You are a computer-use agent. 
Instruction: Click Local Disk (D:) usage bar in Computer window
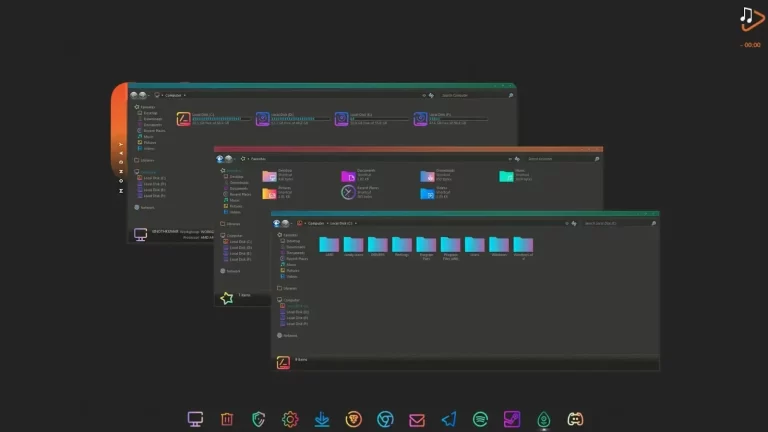click(x=300, y=119)
